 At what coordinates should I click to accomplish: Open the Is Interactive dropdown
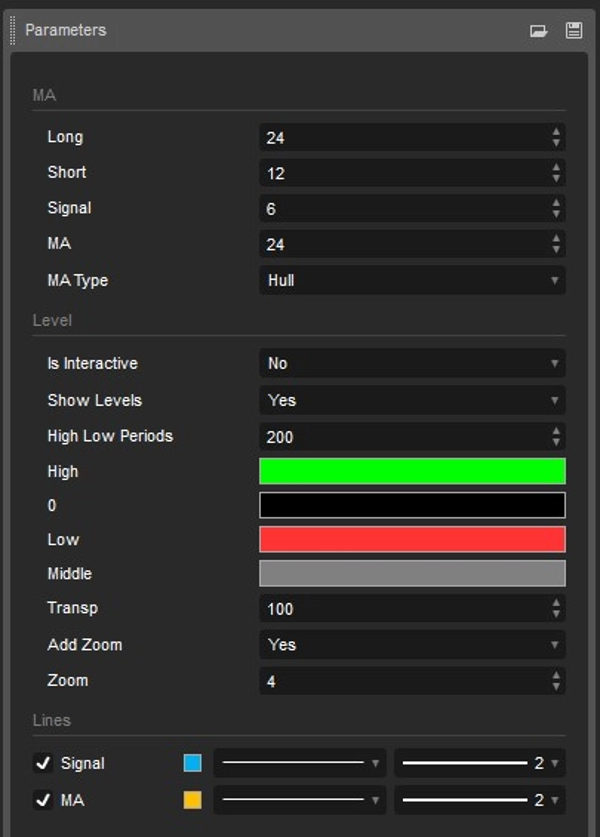pos(410,363)
